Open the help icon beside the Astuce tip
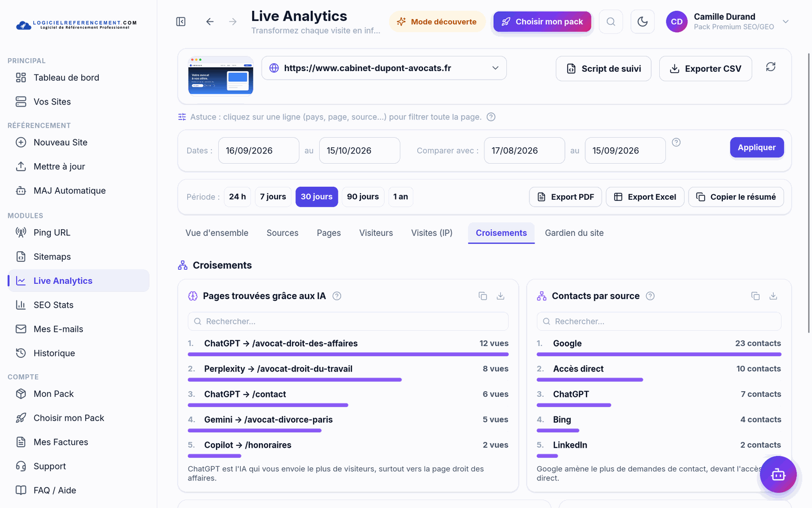 pyautogui.click(x=491, y=117)
